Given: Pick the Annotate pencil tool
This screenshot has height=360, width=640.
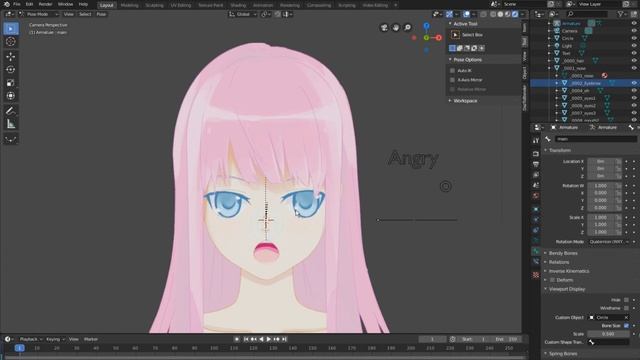Looking at the screenshot, I should tap(11, 111).
